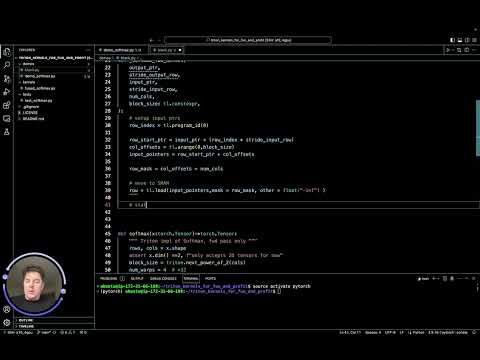480x360 pixels.
Task: Open the notifications bell in status bar
Action: pyautogui.click(x=474, y=332)
